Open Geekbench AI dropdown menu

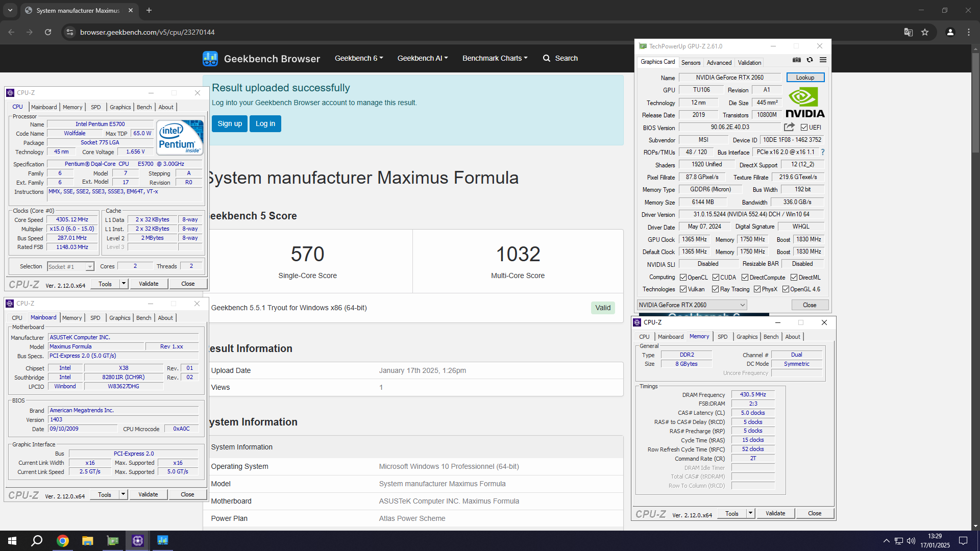coord(423,58)
